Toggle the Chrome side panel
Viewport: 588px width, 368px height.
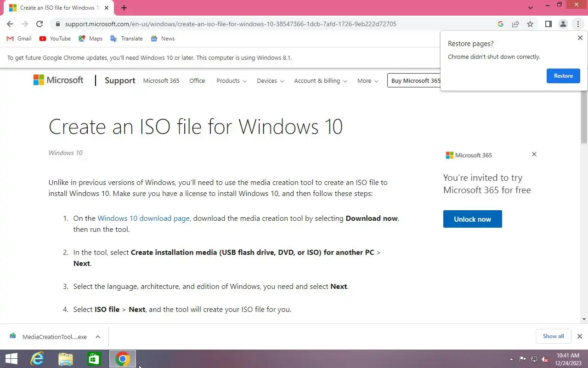(x=548, y=24)
